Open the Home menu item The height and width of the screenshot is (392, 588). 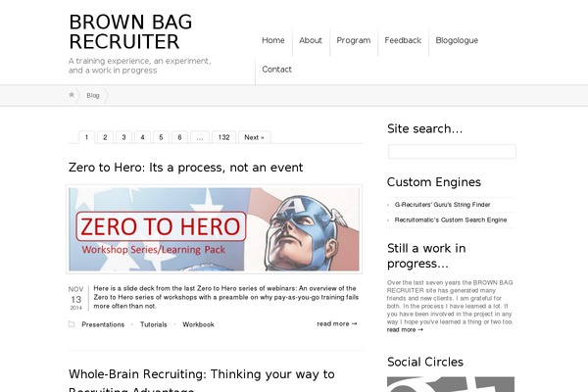click(x=273, y=40)
